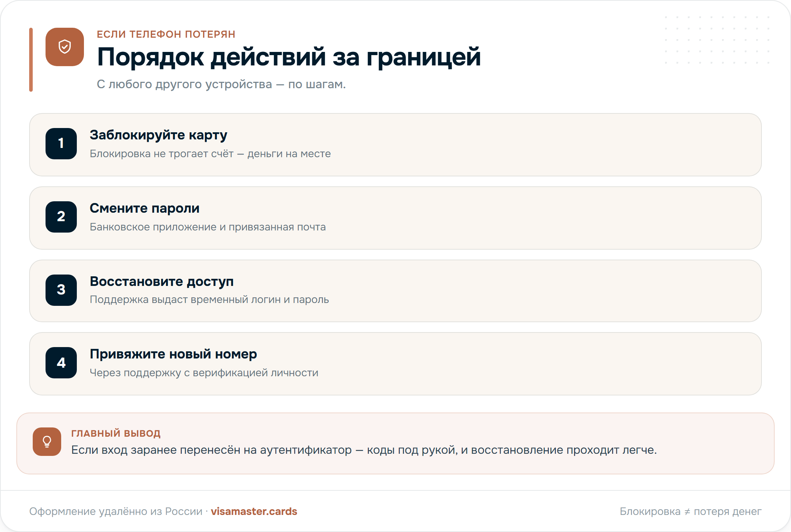791x532 pixels.
Task: Click the 'Восстановите доступ' step title
Action: pyautogui.click(x=162, y=282)
